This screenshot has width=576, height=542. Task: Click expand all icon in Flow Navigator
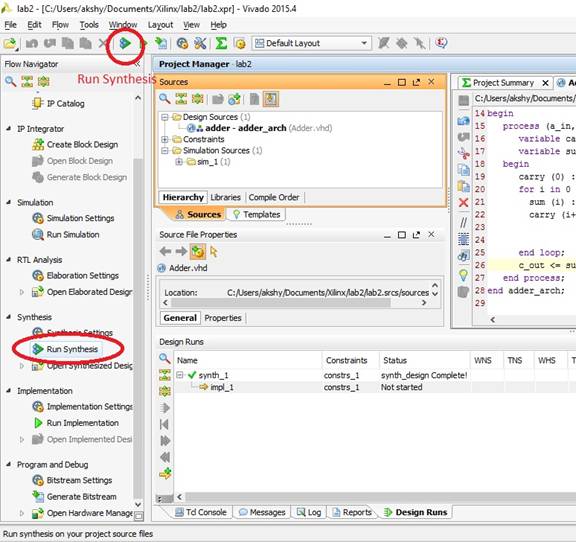tap(43, 81)
